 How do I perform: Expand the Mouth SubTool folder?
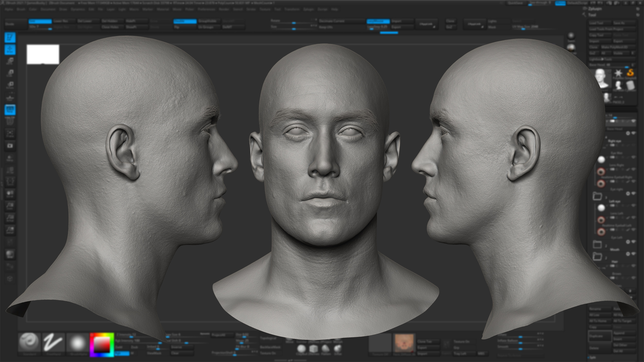606,246
